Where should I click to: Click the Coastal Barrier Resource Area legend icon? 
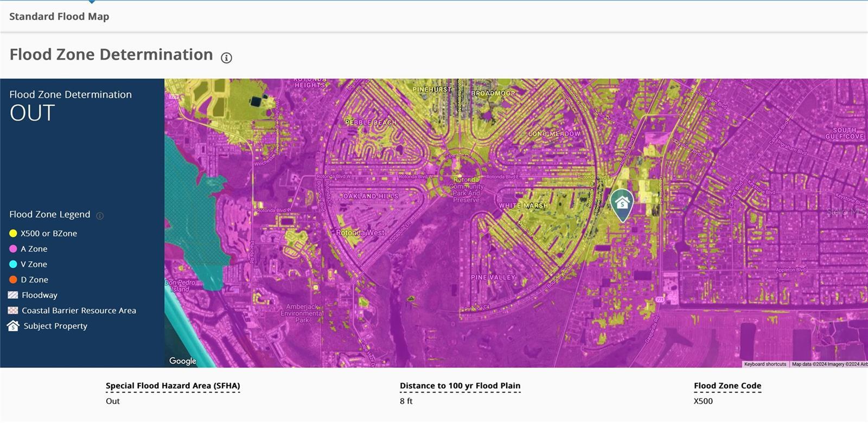point(13,311)
